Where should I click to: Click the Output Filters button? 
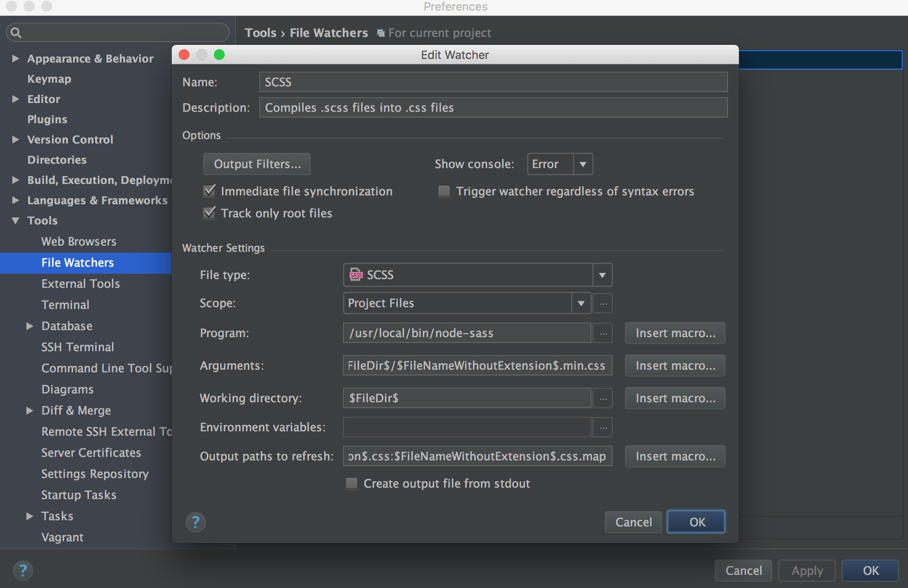(257, 164)
